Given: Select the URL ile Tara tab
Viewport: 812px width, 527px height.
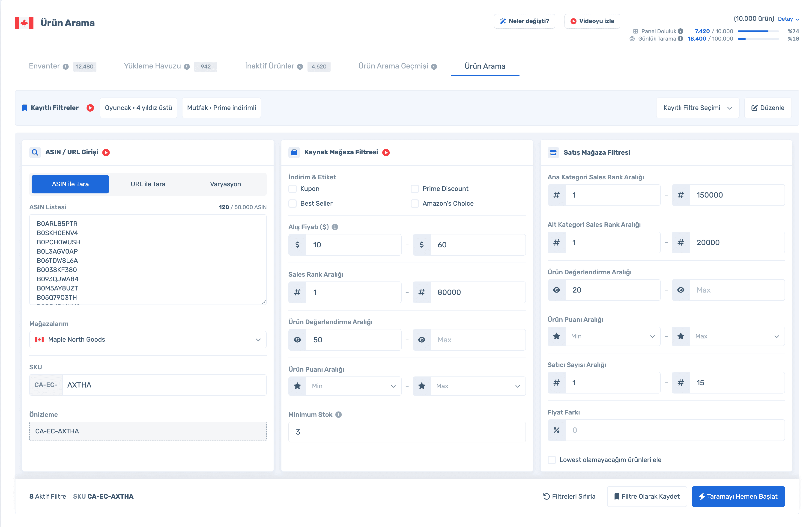Looking at the screenshot, I should (148, 184).
